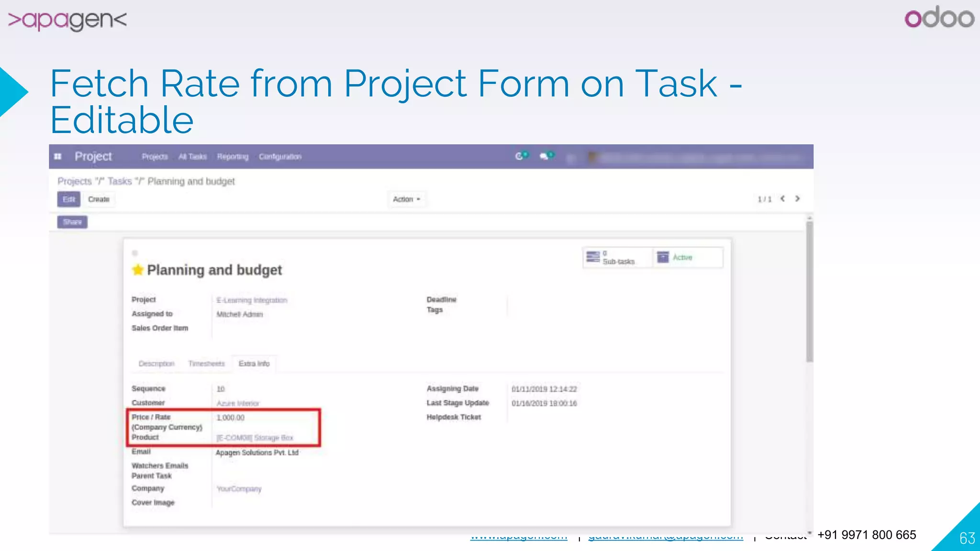
Task: Open the Storage Box product link
Action: tap(255, 438)
